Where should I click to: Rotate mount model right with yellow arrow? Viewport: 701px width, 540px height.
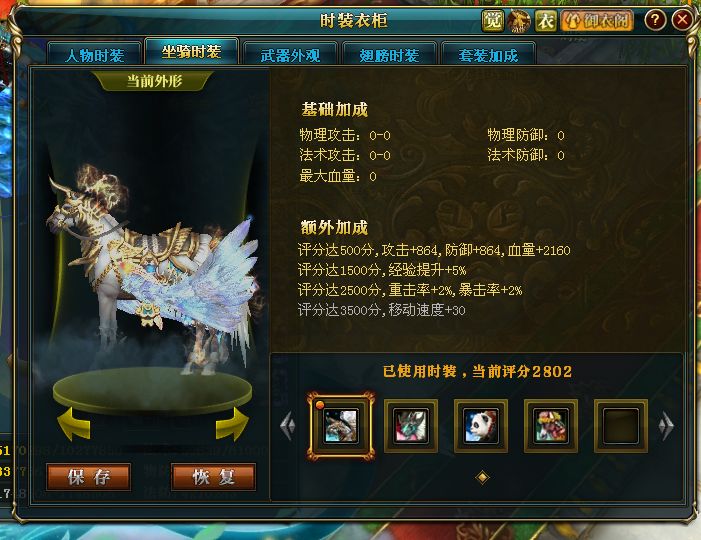pyautogui.click(x=232, y=424)
